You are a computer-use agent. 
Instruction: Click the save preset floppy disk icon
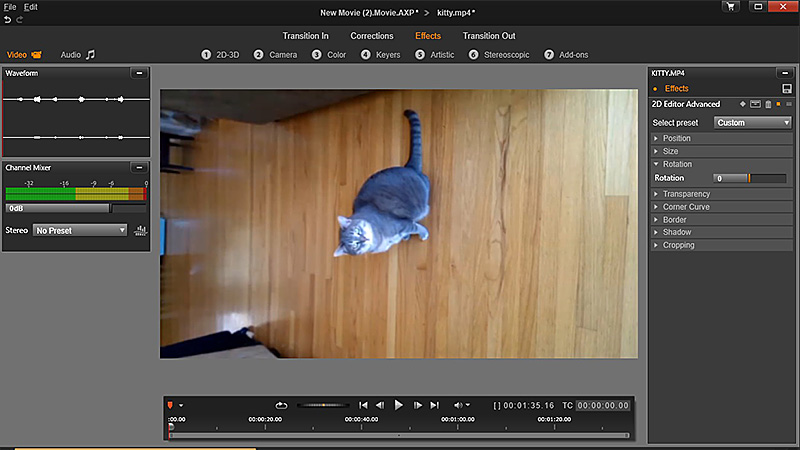[787, 89]
